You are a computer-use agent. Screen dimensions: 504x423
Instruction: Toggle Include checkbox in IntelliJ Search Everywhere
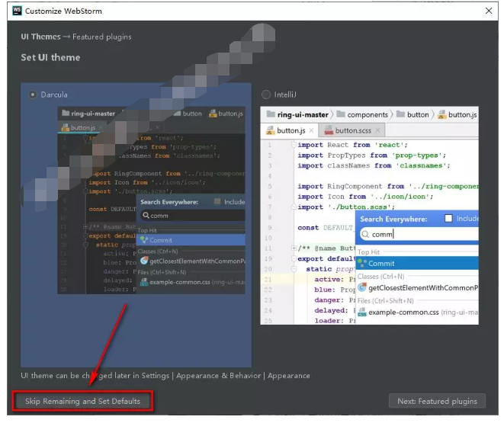(x=448, y=219)
